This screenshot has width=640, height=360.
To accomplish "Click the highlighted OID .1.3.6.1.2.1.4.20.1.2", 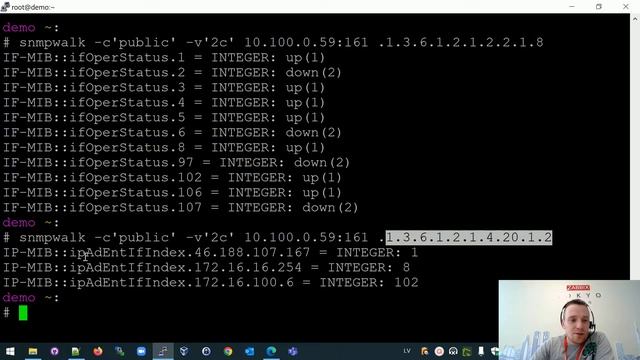I will tap(469, 238).
